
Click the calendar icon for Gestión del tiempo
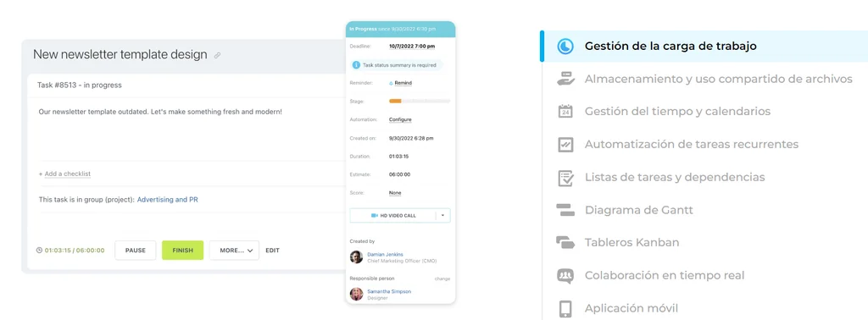[x=565, y=112]
